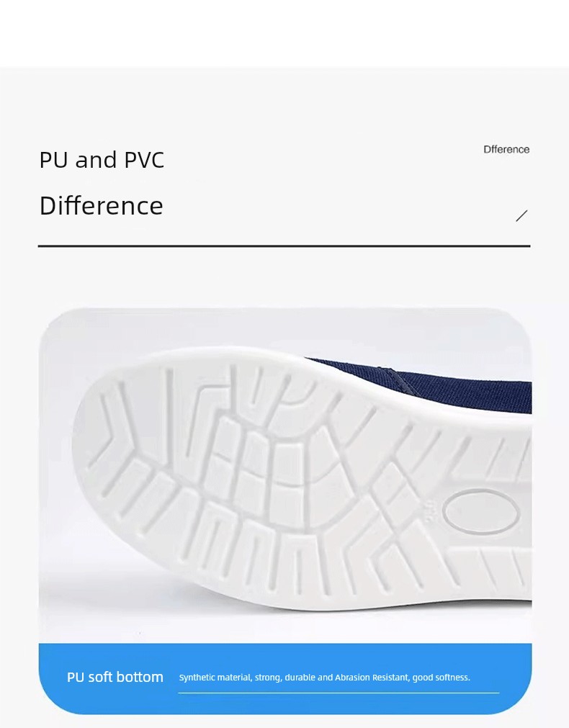Click the diagonal slash mark icon

(521, 215)
